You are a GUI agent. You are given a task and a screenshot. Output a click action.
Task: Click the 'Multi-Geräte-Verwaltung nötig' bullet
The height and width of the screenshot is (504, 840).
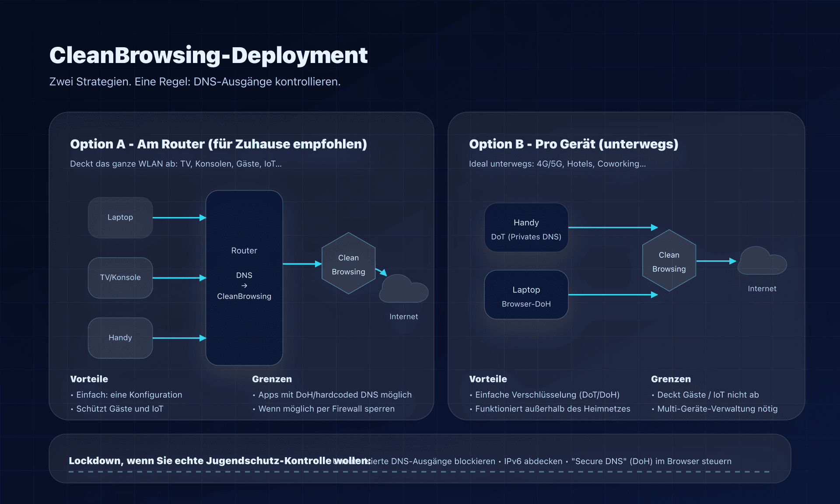pyautogui.click(x=717, y=409)
